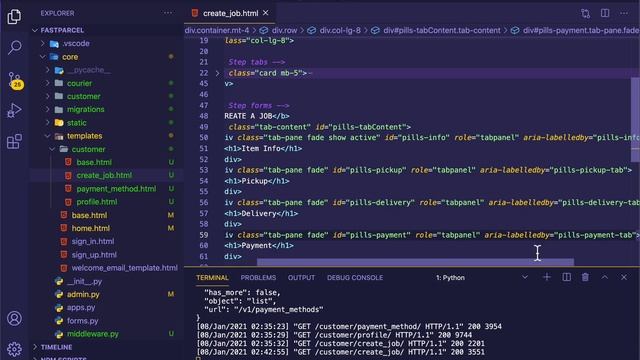
Task: Kill the terminal with trash icon
Action: tap(585, 277)
